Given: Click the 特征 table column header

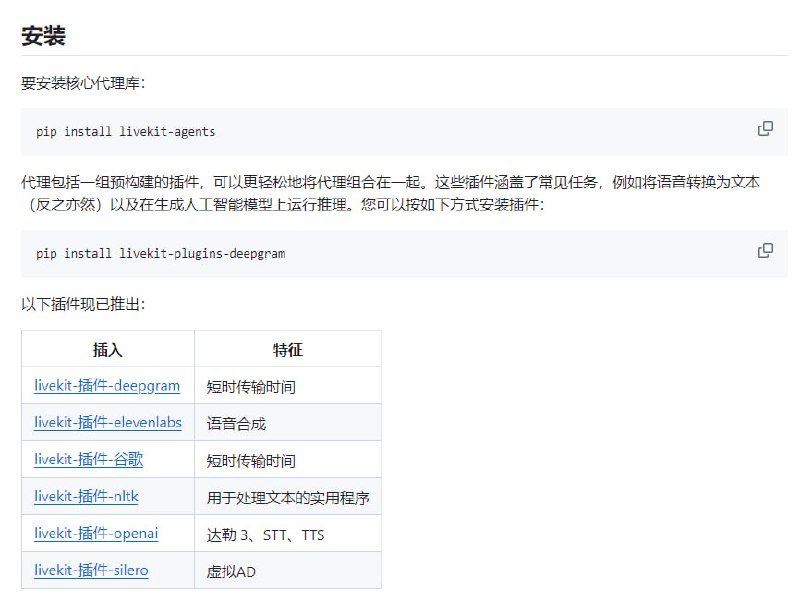Looking at the screenshot, I should [x=287, y=348].
